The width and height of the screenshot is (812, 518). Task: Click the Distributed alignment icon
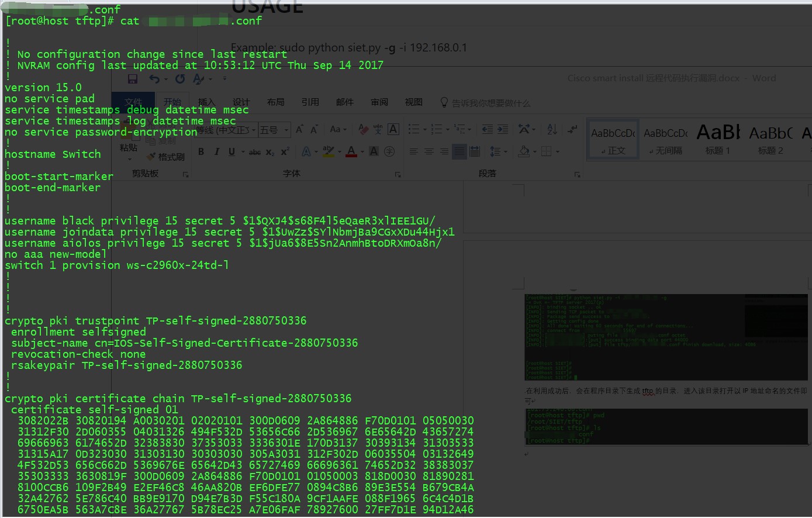tap(475, 151)
